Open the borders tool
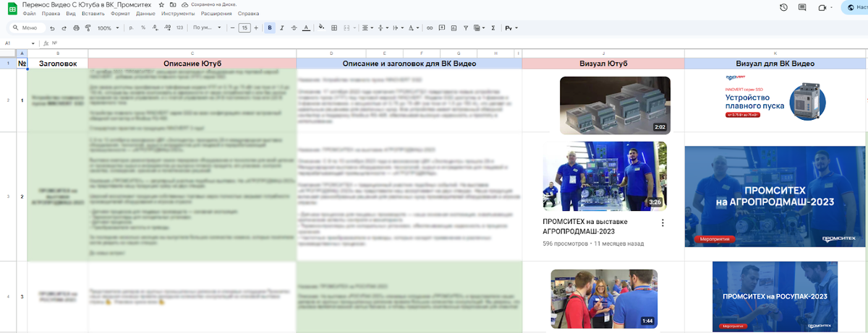The height and width of the screenshot is (333, 868). [336, 28]
